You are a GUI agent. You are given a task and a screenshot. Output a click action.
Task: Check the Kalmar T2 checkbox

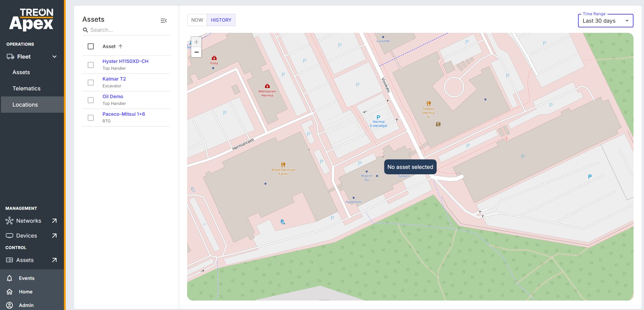click(91, 82)
